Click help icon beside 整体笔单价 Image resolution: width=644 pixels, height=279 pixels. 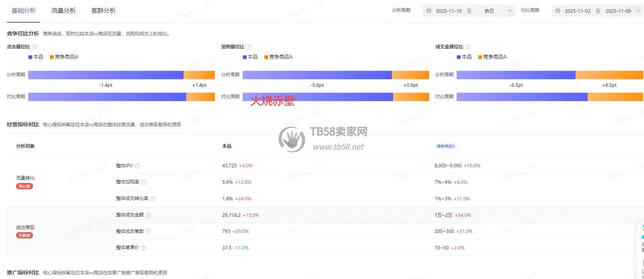tap(144, 248)
